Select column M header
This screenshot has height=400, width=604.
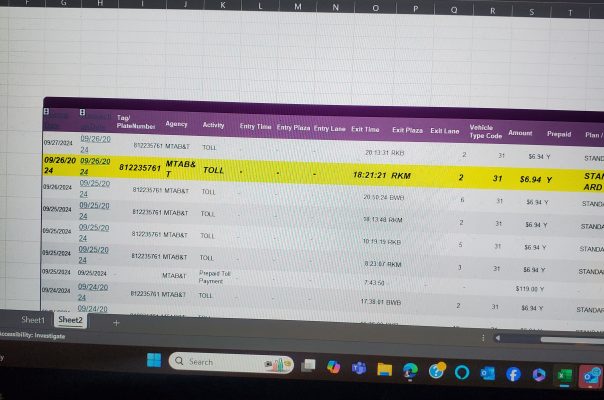(298, 6)
